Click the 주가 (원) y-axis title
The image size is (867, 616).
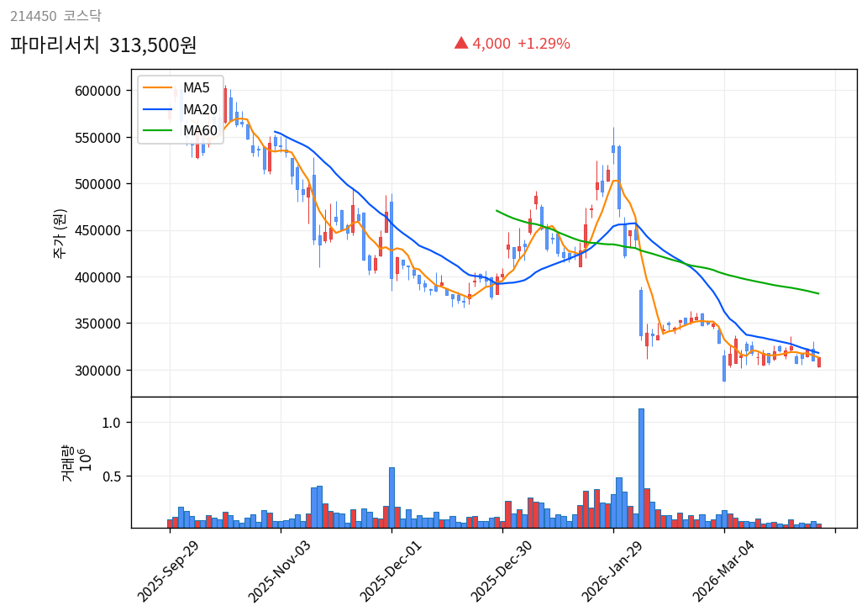point(60,233)
